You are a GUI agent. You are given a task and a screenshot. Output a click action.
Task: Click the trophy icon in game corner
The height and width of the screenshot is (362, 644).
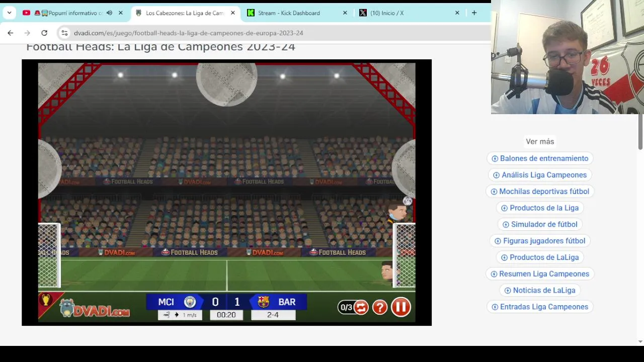click(x=46, y=300)
